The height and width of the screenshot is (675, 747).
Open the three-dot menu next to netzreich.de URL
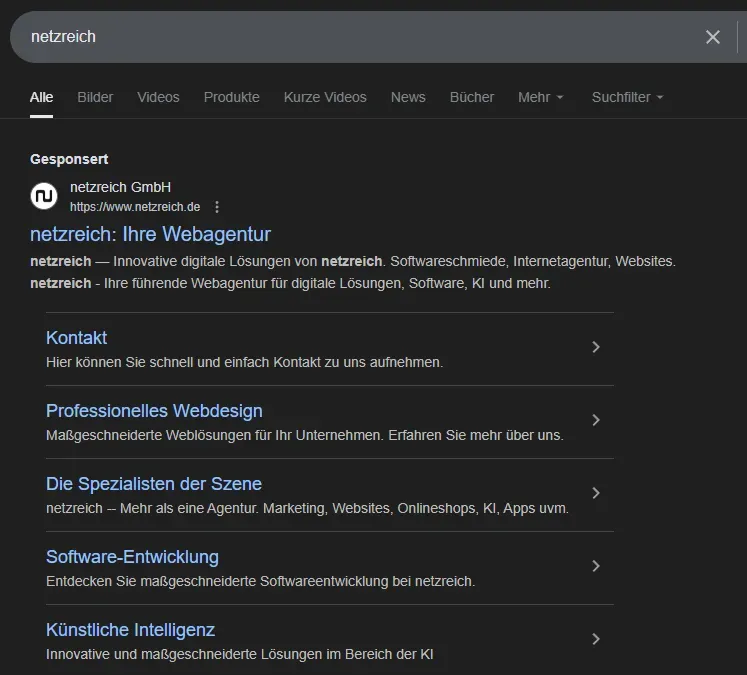point(217,207)
